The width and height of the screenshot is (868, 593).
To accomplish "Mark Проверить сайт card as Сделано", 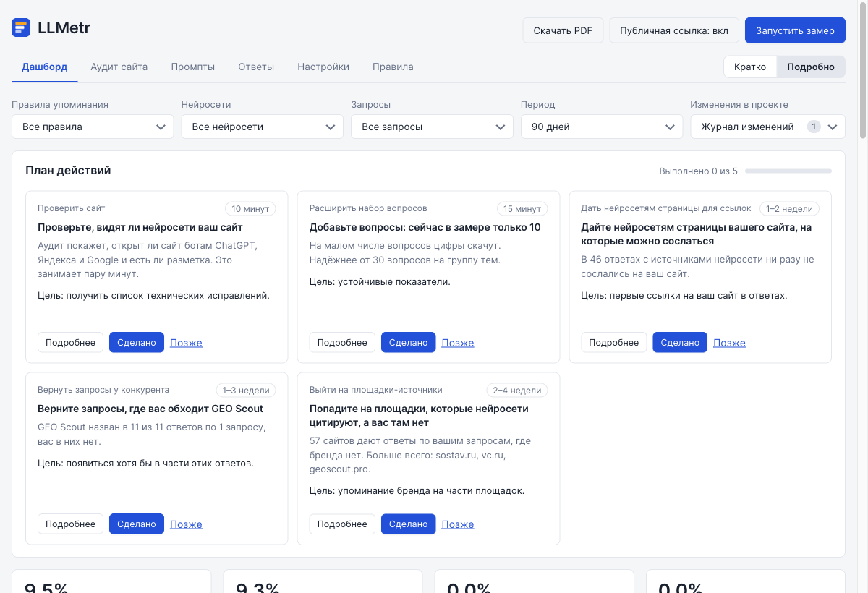I will [137, 343].
